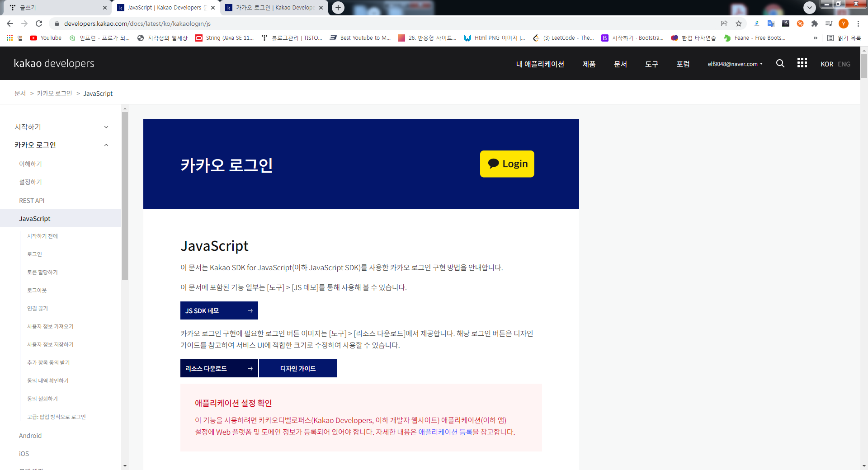Open the 도구 menu
Image resolution: width=868 pixels, height=470 pixels.
[651, 64]
